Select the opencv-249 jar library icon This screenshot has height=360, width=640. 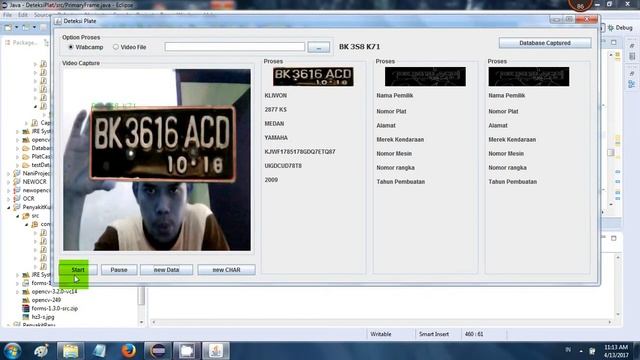26,300
